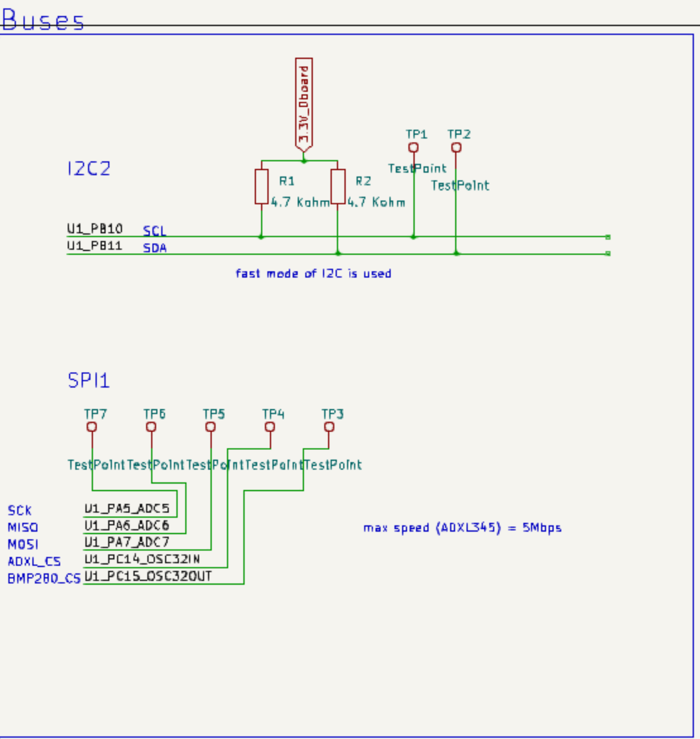Click the TP4 reference label
Screen dimensions: 700x739
tap(273, 414)
